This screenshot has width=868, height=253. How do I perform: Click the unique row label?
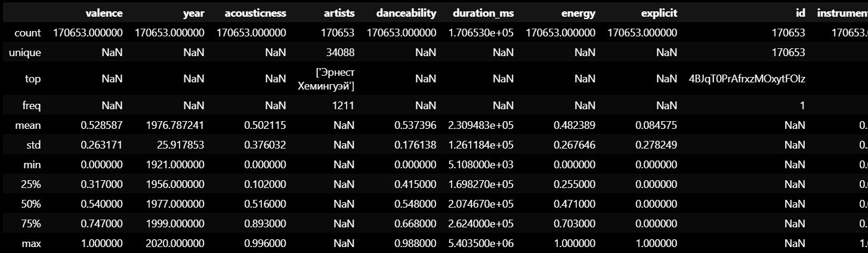click(x=25, y=53)
